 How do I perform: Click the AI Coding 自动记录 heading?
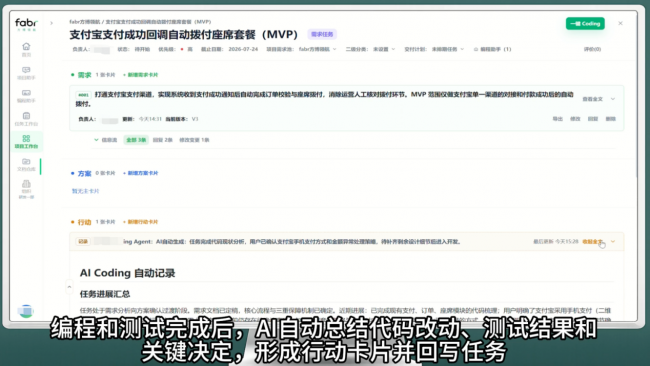[x=127, y=273]
